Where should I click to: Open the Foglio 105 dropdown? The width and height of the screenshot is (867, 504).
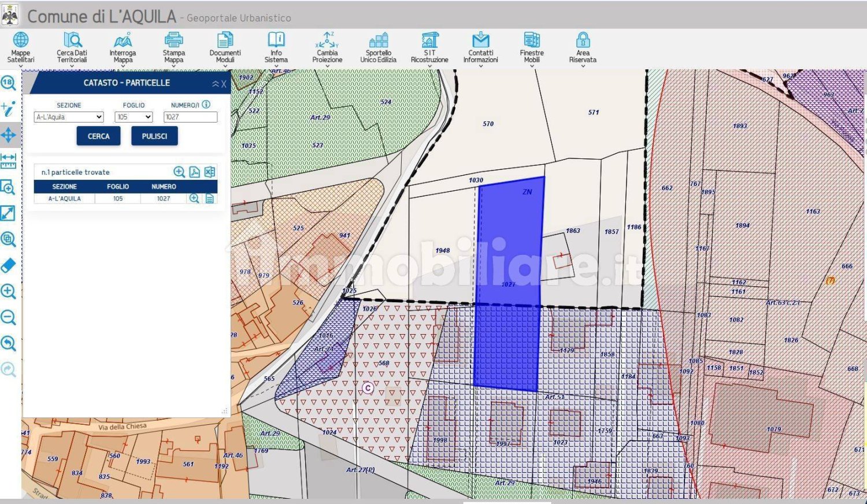(x=134, y=117)
